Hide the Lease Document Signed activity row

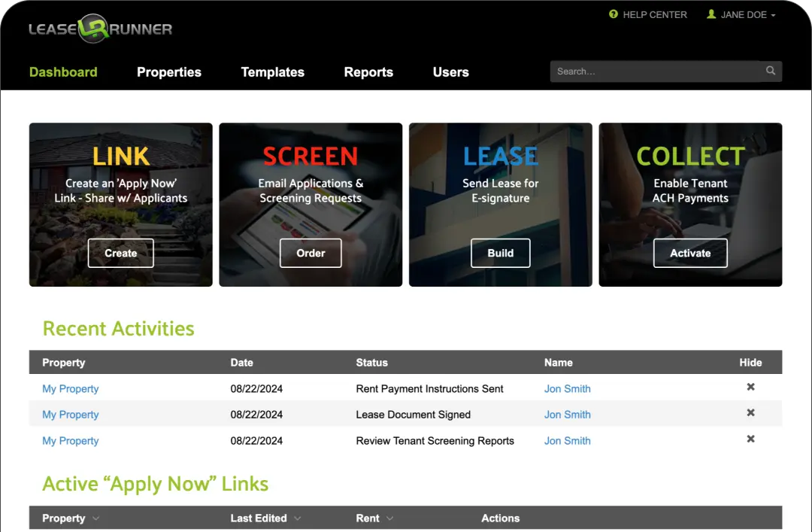click(750, 413)
